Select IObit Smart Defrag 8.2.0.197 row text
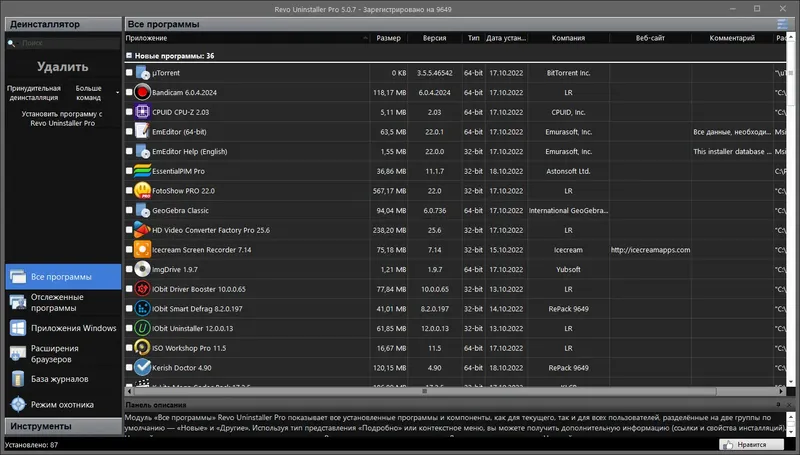This screenshot has height=455, width=800. click(197, 309)
